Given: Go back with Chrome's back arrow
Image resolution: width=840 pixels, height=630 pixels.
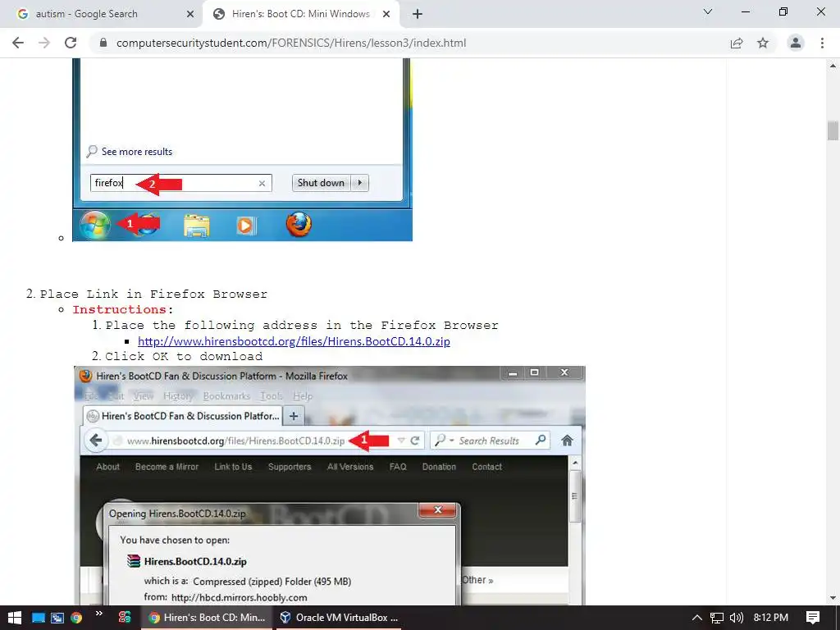Looking at the screenshot, I should (18, 43).
